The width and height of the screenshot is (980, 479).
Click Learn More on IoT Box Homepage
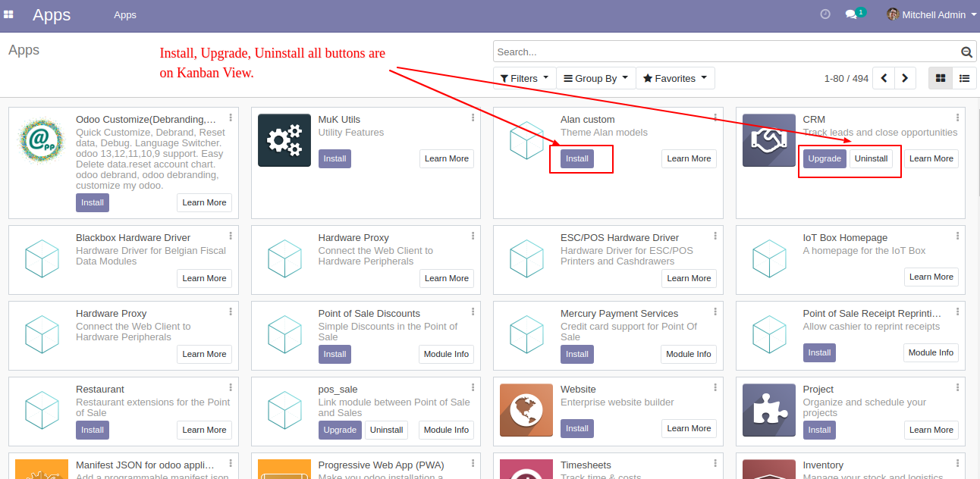coord(931,277)
